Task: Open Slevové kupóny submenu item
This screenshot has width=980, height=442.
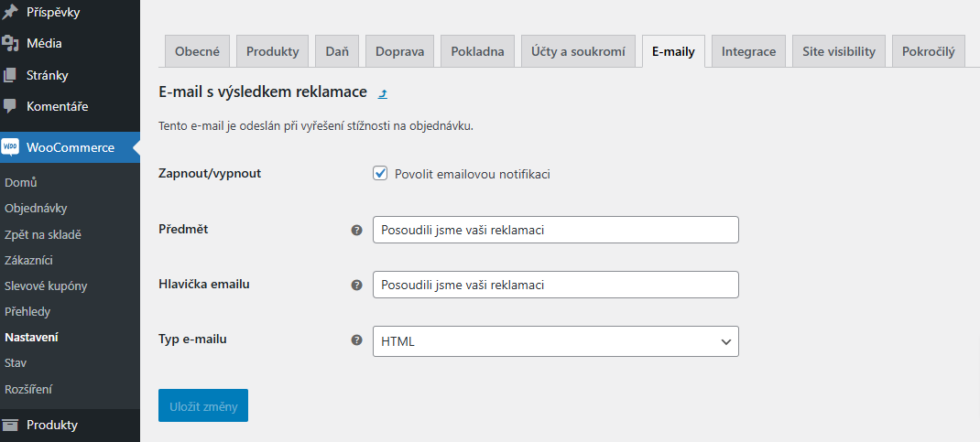Action: tap(46, 286)
